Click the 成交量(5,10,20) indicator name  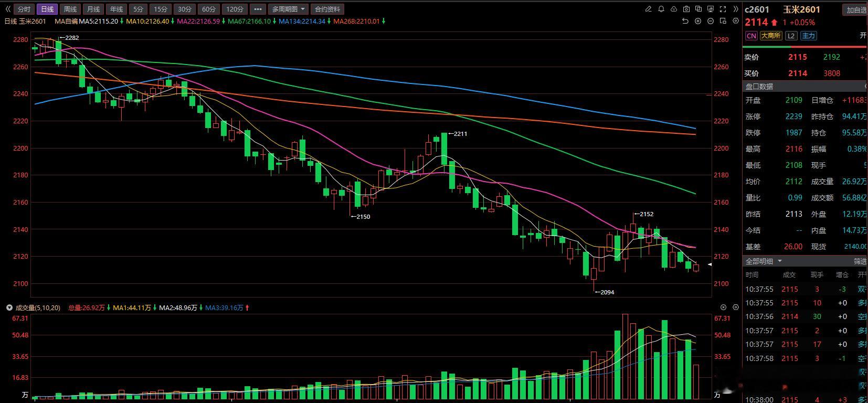click(x=38, y=307)
